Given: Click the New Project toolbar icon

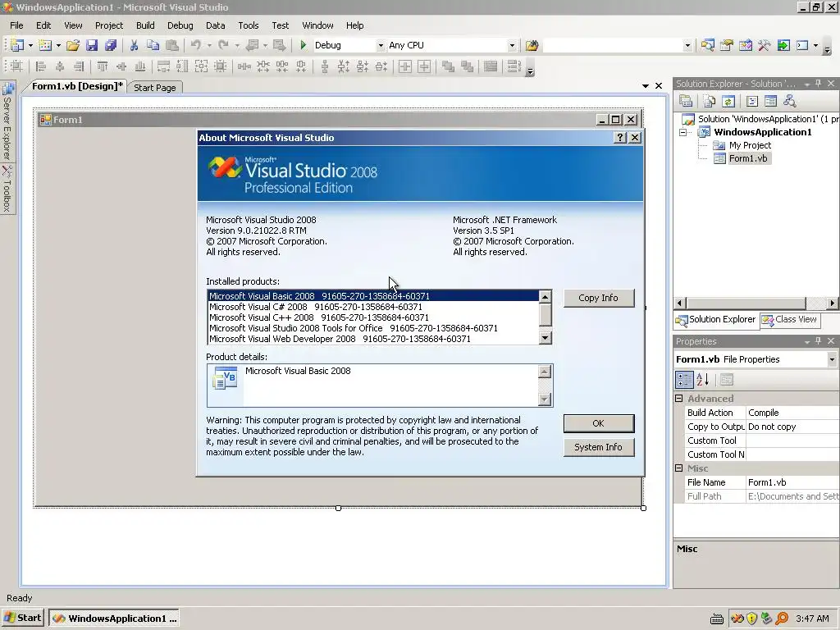Looking at the screenshot, I should 17,46.
